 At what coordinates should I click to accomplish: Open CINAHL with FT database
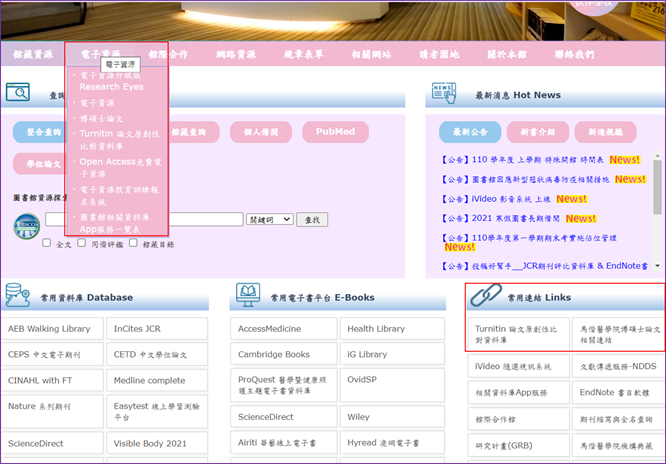tap(52, 380)
